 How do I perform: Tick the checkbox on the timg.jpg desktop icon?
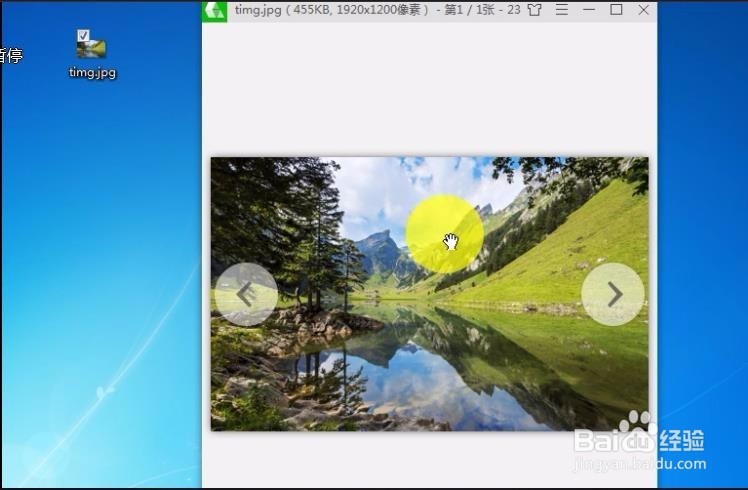click(83, 35)
